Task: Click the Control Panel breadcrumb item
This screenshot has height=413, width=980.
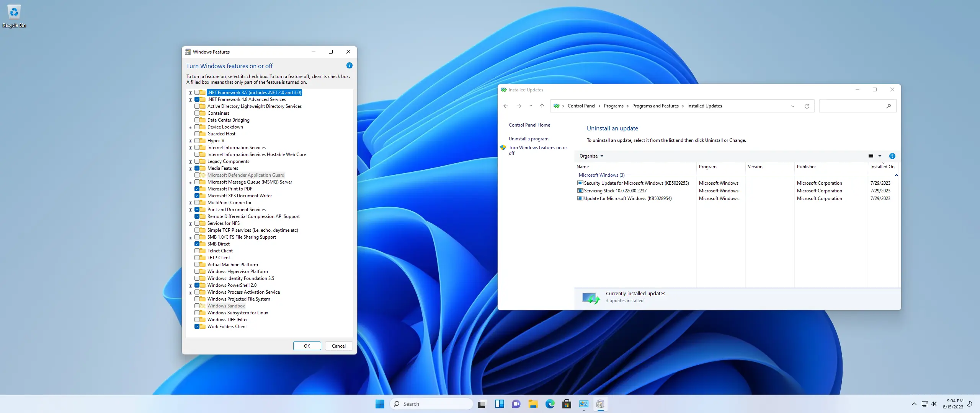Action: pyautogui.click(x=581, y=106)
